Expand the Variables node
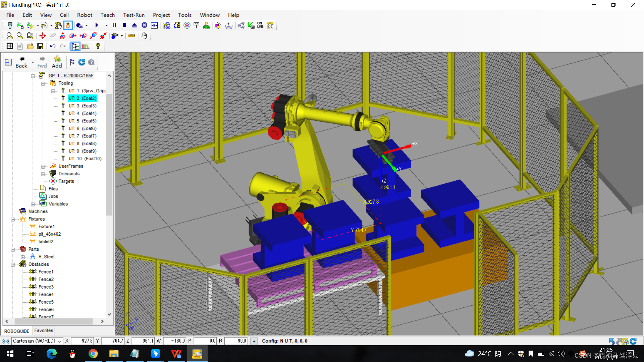 (x=33, y=204)
